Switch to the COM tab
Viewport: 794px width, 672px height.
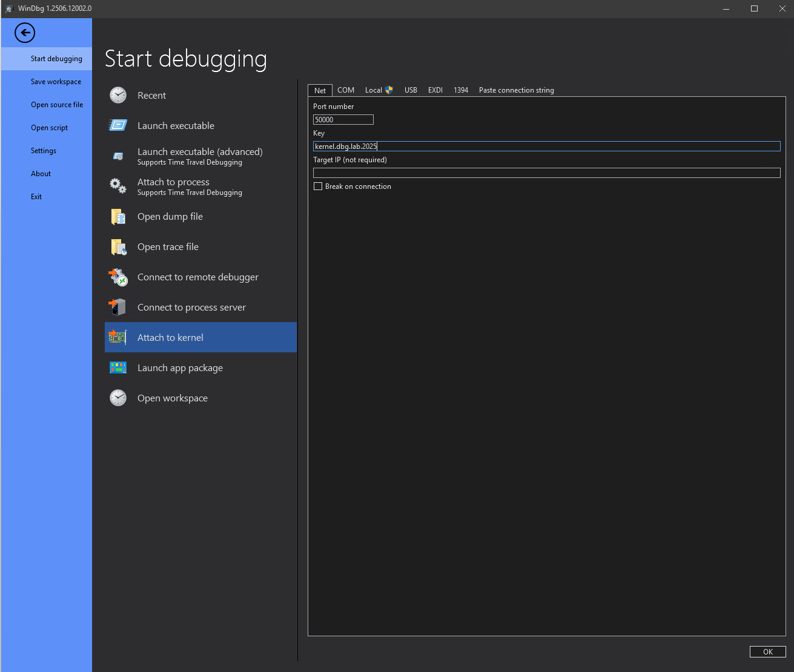(x=345, y=90)
